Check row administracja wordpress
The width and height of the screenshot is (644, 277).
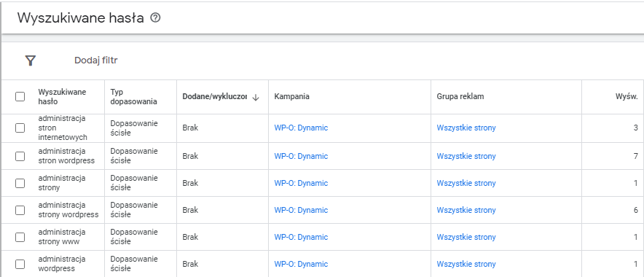(x=20, y=265)
